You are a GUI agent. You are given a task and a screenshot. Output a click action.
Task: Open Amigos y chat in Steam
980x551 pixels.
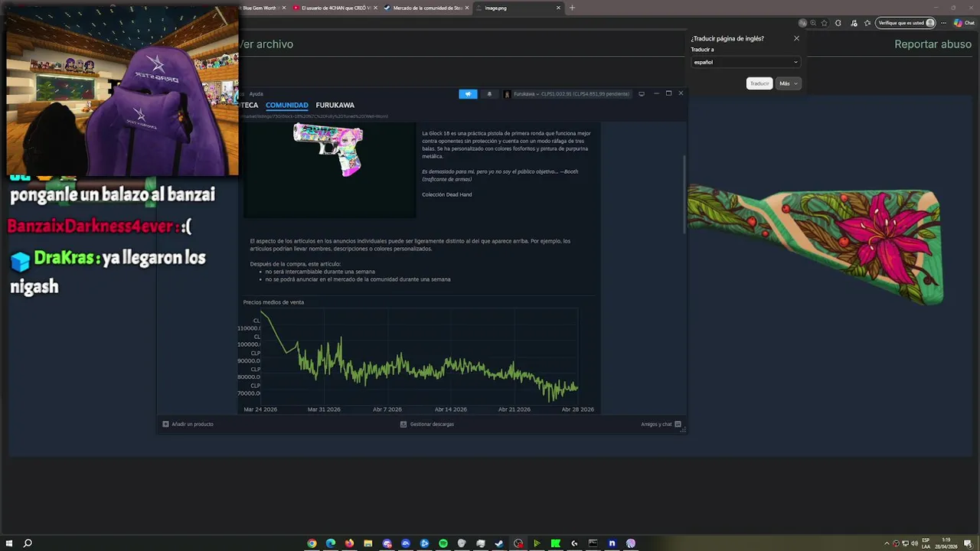pyautogui.click(x=656, y=424)
